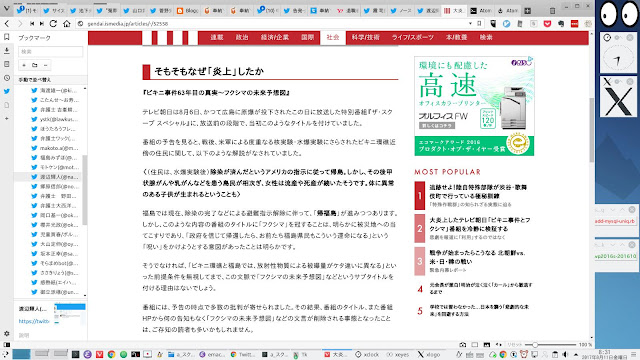Toggle tab tiling in status bar

(x=474, y=345)
